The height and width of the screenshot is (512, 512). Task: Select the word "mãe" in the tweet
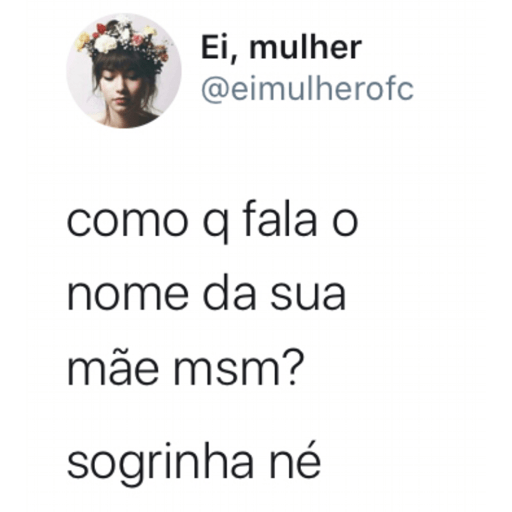113,367
